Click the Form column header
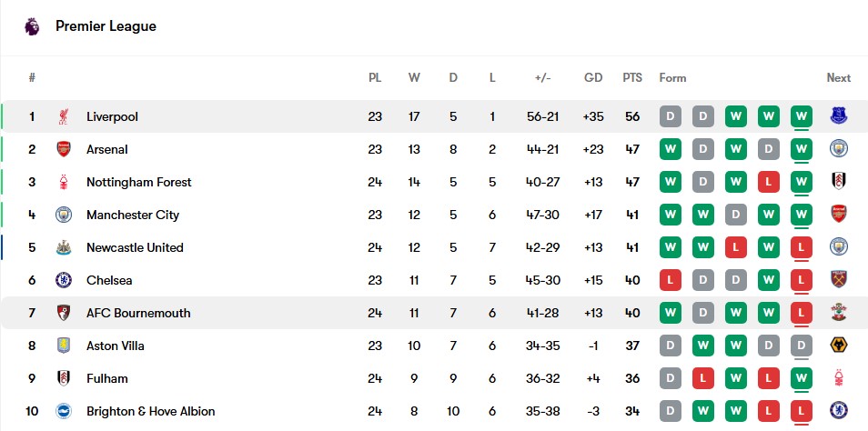This screenshot has width=868, height=431. (x=672, y=78)
